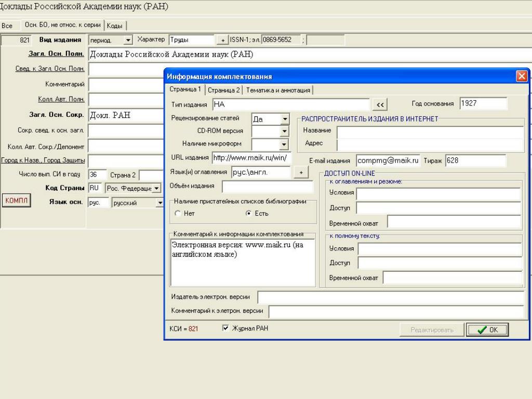Click the OK button
The image size is (532, 399).
point(487,329)
